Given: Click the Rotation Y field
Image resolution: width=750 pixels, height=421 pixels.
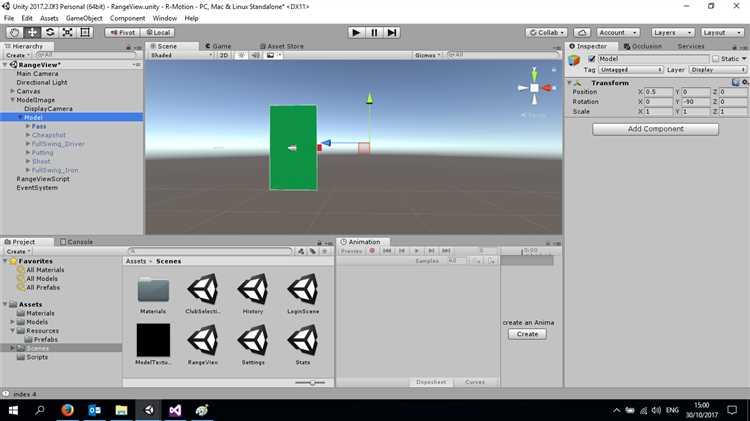Looking at the screenshot, I should click(695, 102).
